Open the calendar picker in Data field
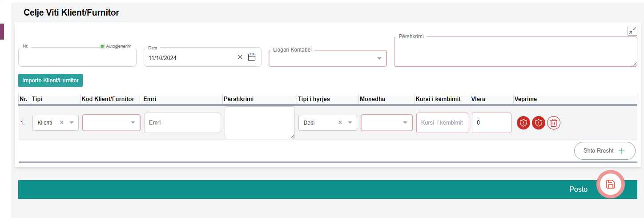Viewport: 644px width, 218px height. (252, 57)
